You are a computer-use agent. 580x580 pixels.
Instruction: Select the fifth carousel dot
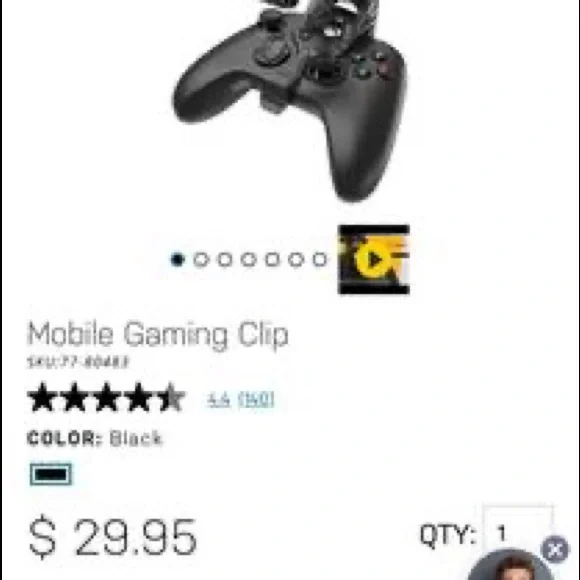(x=272, y=260)
